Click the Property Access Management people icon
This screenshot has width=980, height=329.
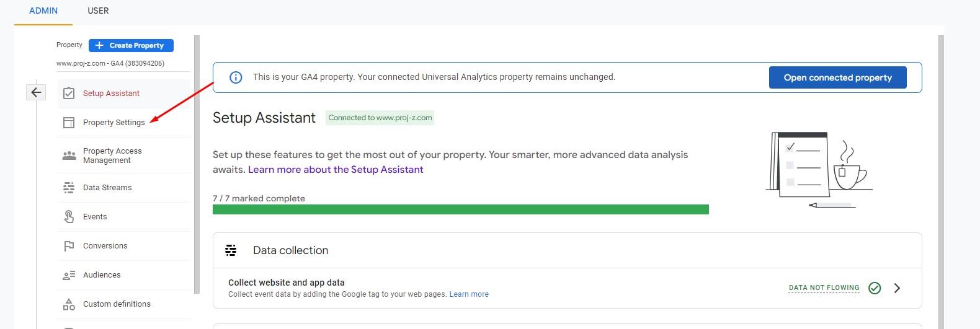click(69, 156)
